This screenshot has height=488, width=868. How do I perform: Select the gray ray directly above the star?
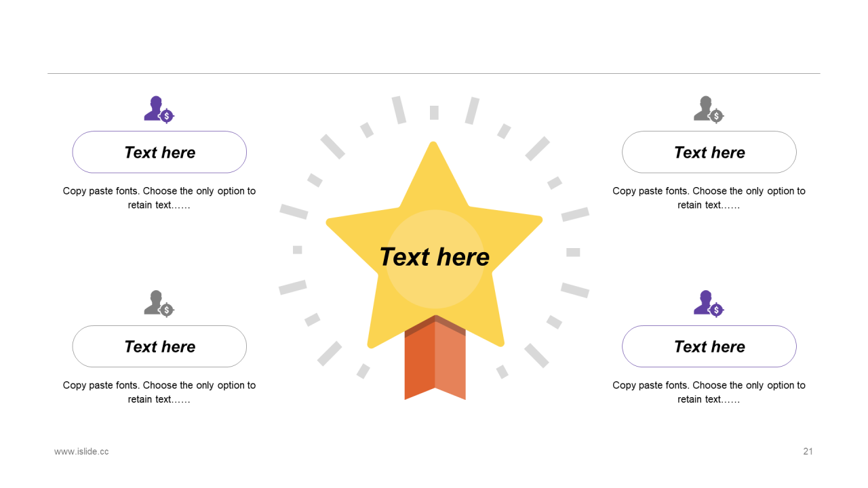point(434,113)
